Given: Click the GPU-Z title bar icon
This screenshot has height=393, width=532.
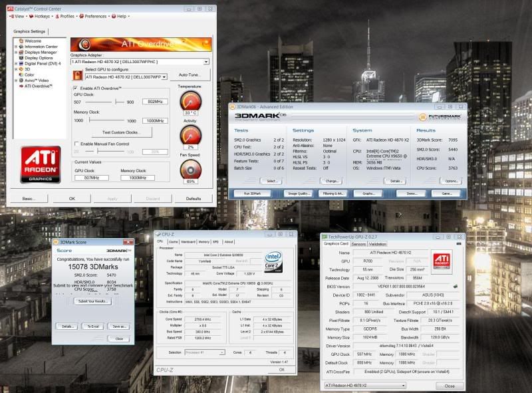Looking at the screenshot, I should (x=325, y=237).
